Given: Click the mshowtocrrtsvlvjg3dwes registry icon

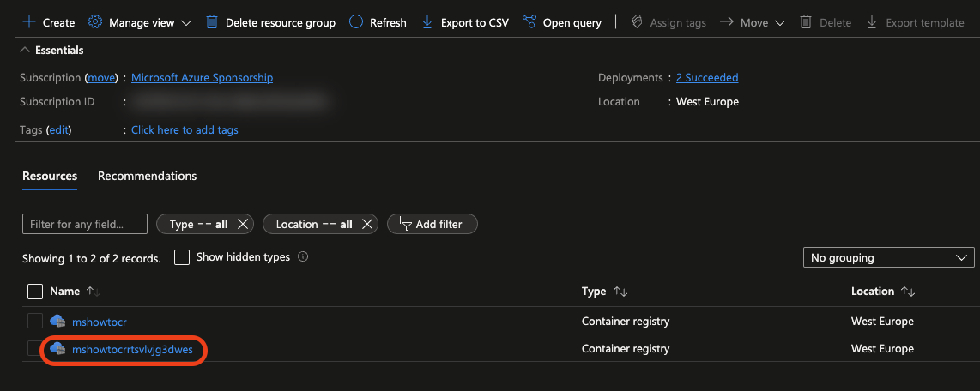Looking at the screenshot, I should point(57,348).
